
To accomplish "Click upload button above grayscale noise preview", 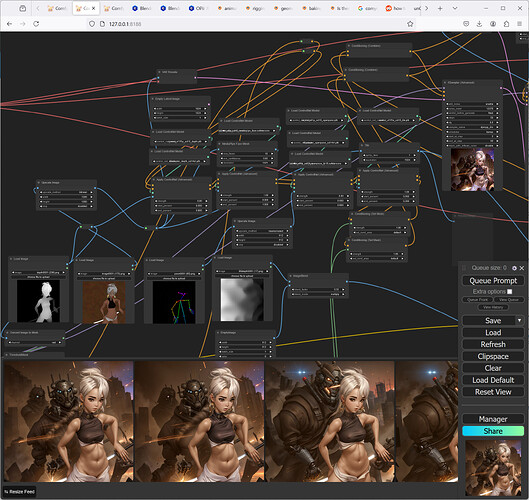I will tap(243, 276).
